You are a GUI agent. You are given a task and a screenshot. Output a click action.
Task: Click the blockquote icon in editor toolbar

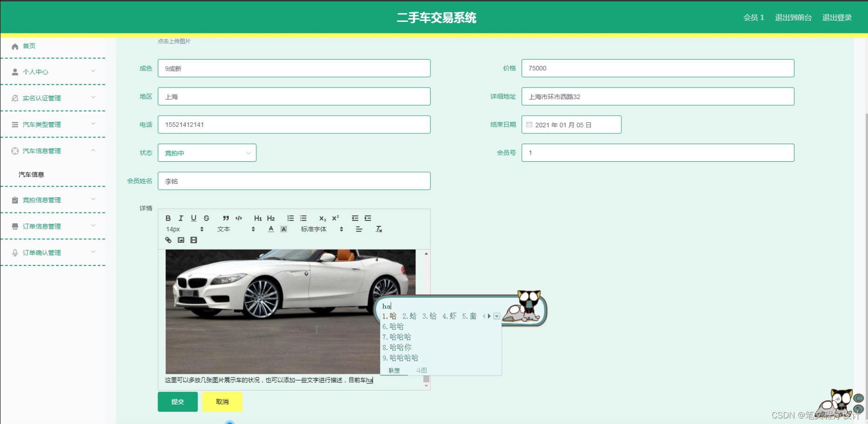click(x=226, y=218)
